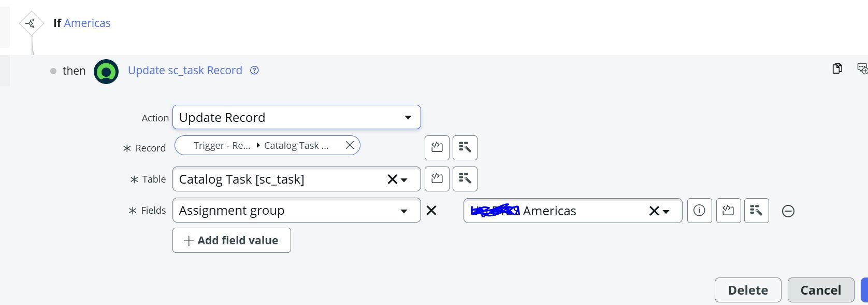Click the If condition branch icon
Screen dimensions: 868x305
pos(31,23)
